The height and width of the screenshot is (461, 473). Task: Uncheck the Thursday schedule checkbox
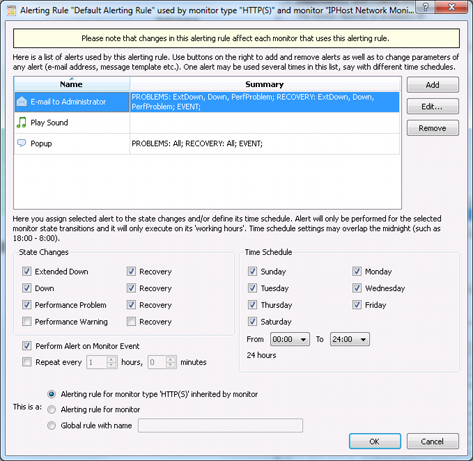tap(252, 305)
